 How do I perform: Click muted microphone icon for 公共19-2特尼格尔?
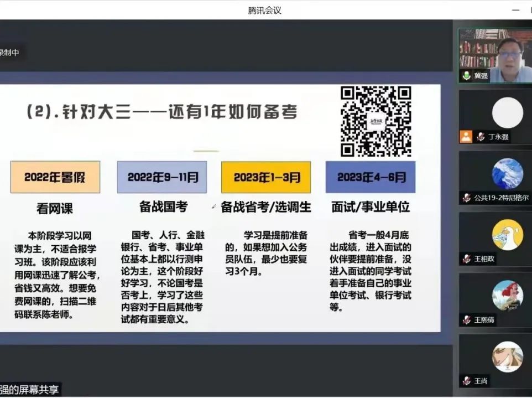coord(466,198)
